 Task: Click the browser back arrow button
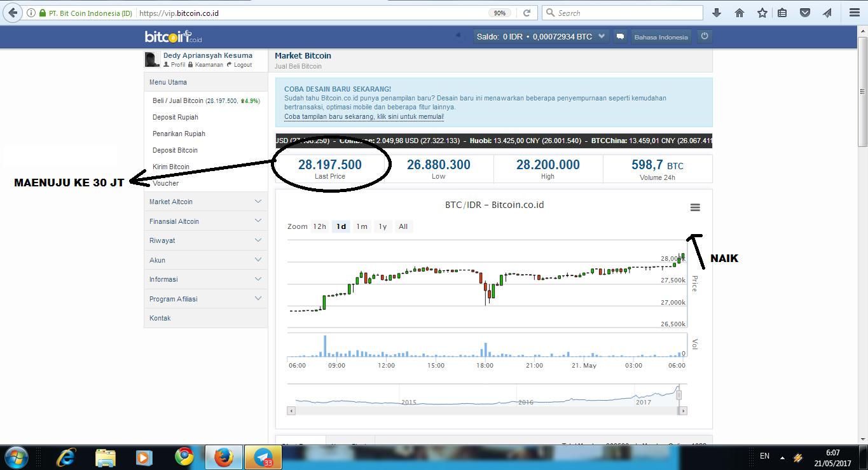(11, 13)
